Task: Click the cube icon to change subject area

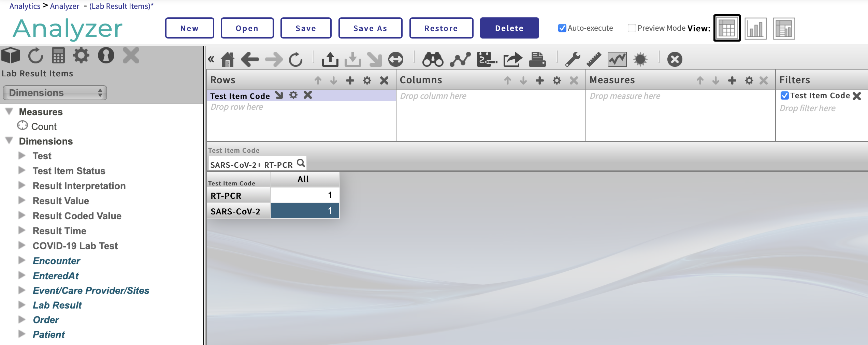Action: click(11, 56)
